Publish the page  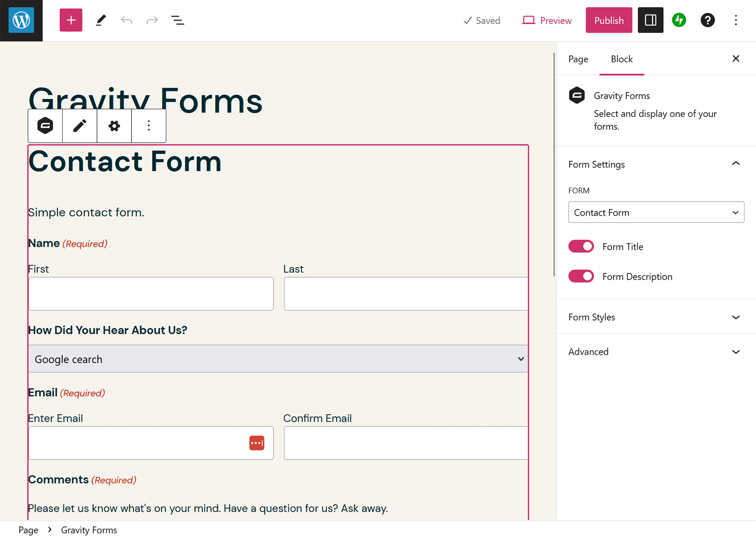click(x=609, y=20)
